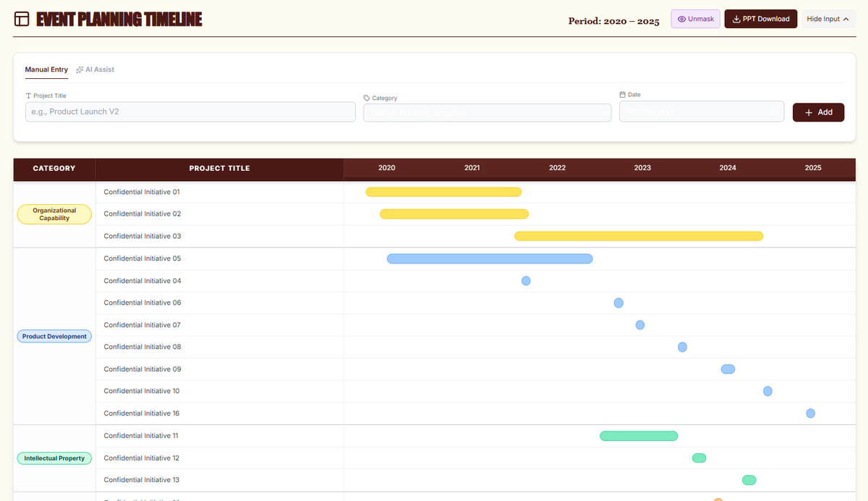Screen dimensions: 868x501
Task: Select the 2025 year header
Action: click(x=813, y=168)
